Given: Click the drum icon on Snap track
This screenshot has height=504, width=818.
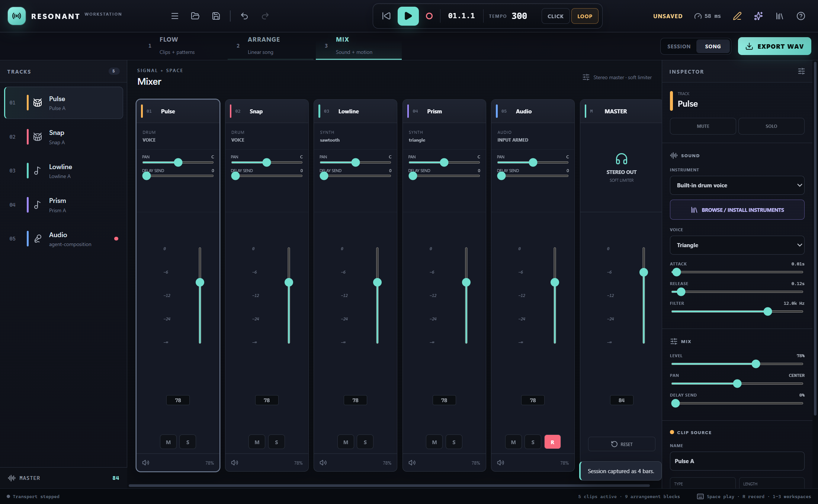Looking at the screenshot, I should (38, 137).
